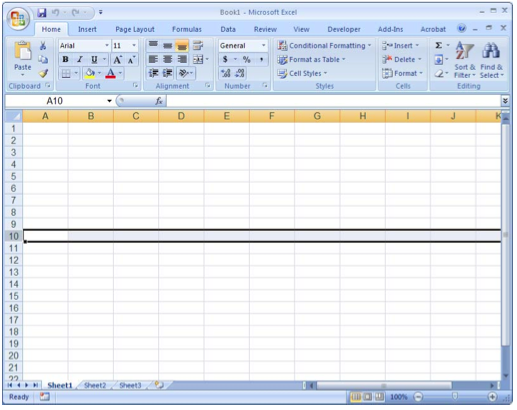This screenshot has height=410, width=517.
Task: Open the Format cells button
Action: 402,73
